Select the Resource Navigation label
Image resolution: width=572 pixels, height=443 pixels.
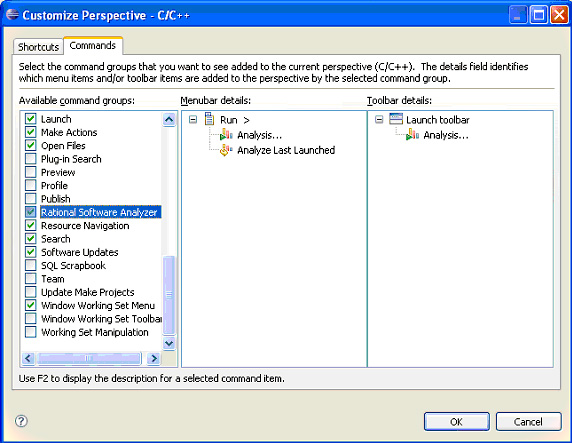click(85, 226)
